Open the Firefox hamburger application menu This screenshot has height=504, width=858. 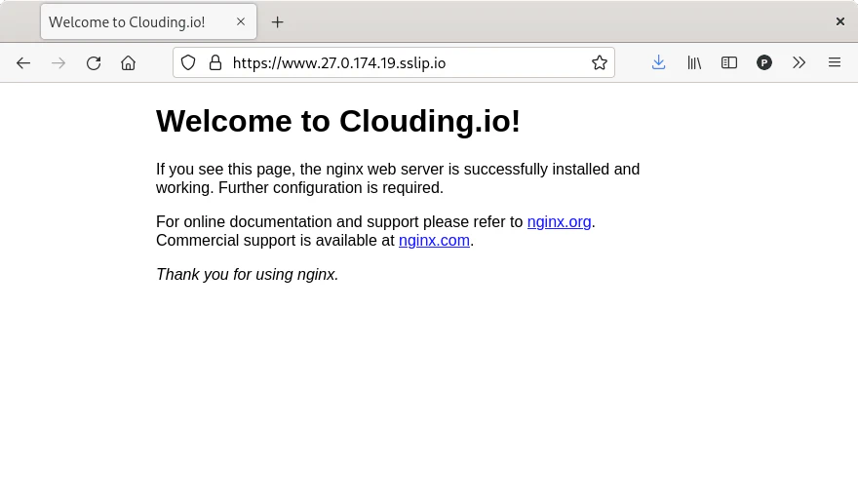pos(835,62)
